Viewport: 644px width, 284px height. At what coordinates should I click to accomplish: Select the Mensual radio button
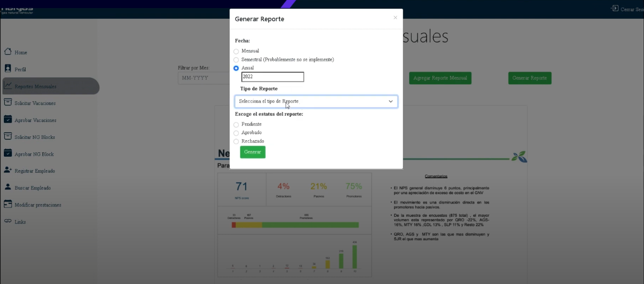(236, 51)
